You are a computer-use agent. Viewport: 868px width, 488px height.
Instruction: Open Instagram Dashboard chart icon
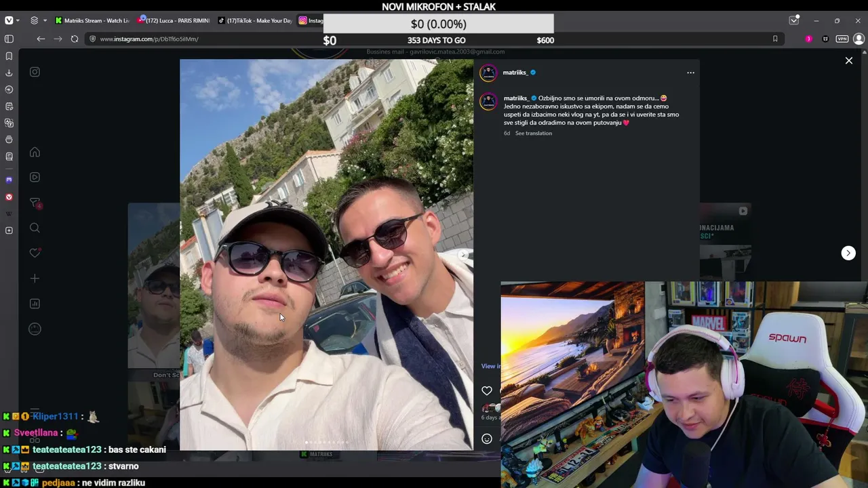[x=35, y=304]
